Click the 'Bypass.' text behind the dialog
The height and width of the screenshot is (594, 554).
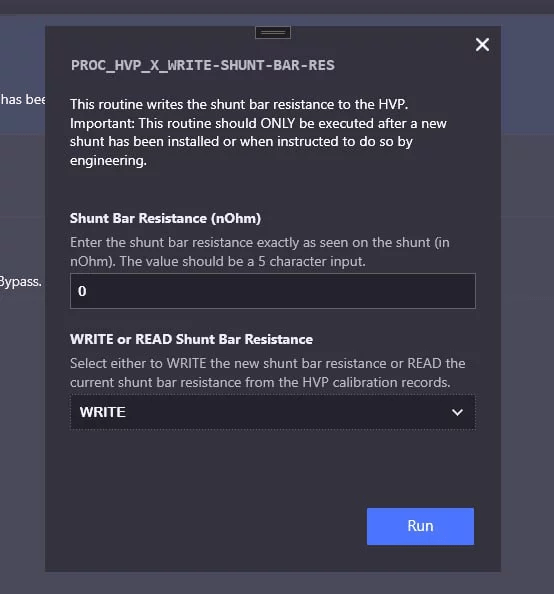pos(21,282)
